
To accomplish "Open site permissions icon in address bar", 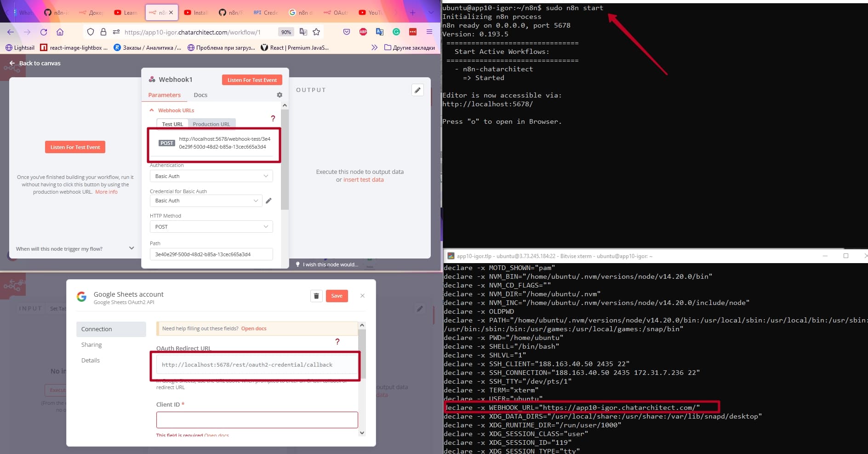I will click(x=116, y=32).
